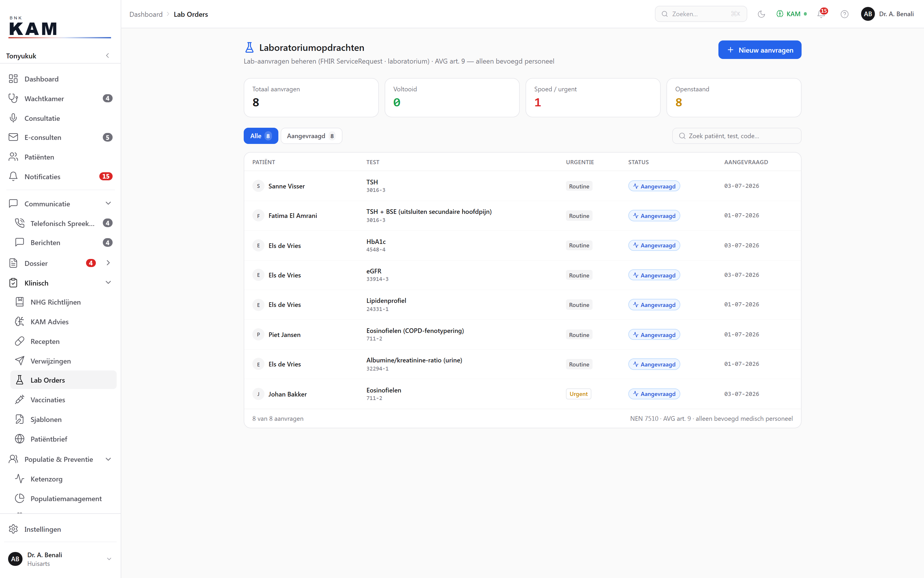Focus the Zoek patiënt, test, code field
Image resolution: width=924 pixels, height=578 pixels.
pyautogui.click(x=737, y=136)
